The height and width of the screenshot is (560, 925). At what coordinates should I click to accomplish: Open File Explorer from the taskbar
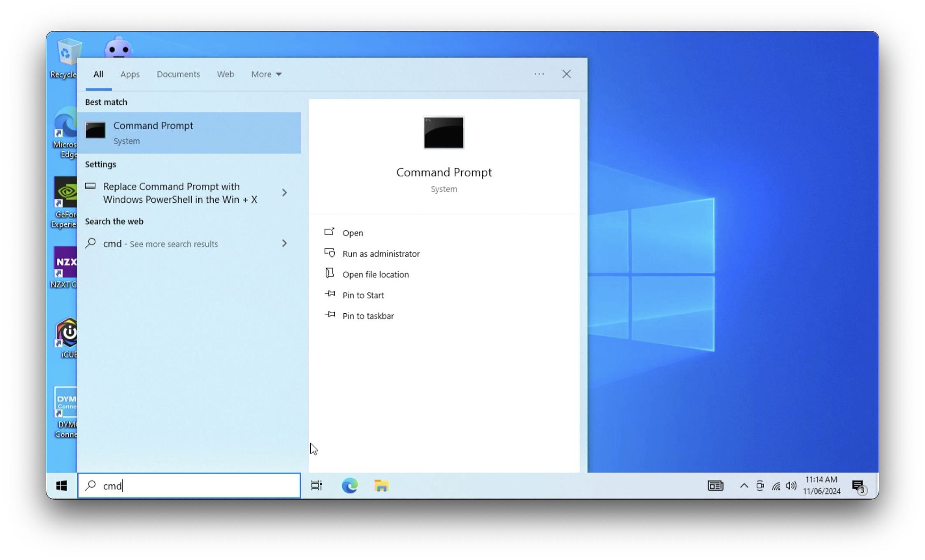click(381, 486)
